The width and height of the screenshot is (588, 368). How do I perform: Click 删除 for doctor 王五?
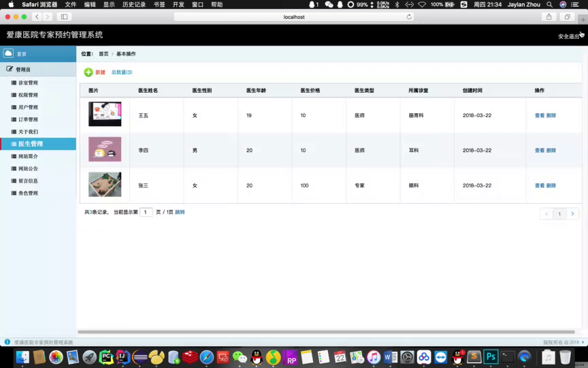pyautogui.click(x=551, y=115)
